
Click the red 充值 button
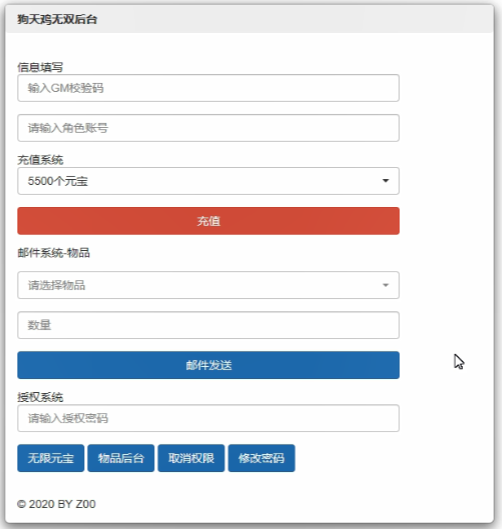[x=208, y=221]
